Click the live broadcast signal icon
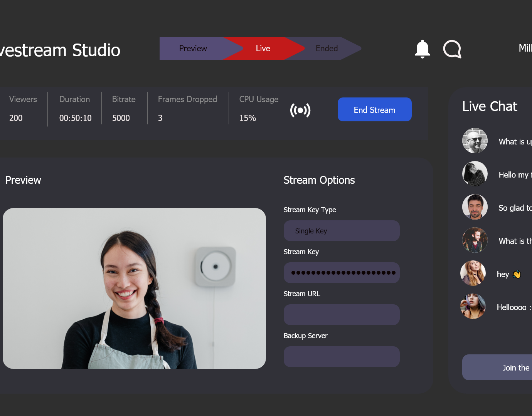Viewport: 532px width, 416px height. tap(300, 110)
